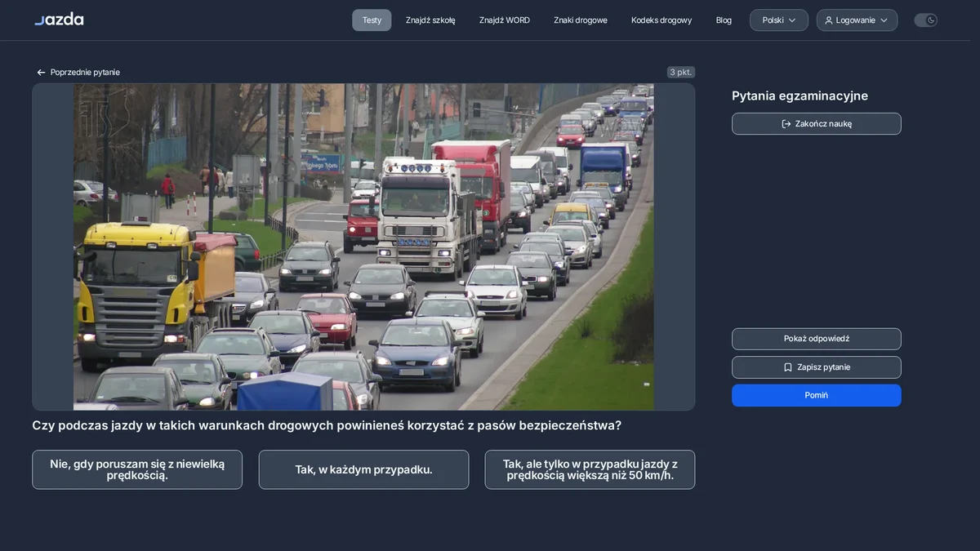Click the 'Pytania egzaminacyjne' heading
980x551 pixels.
click(800, 96)
